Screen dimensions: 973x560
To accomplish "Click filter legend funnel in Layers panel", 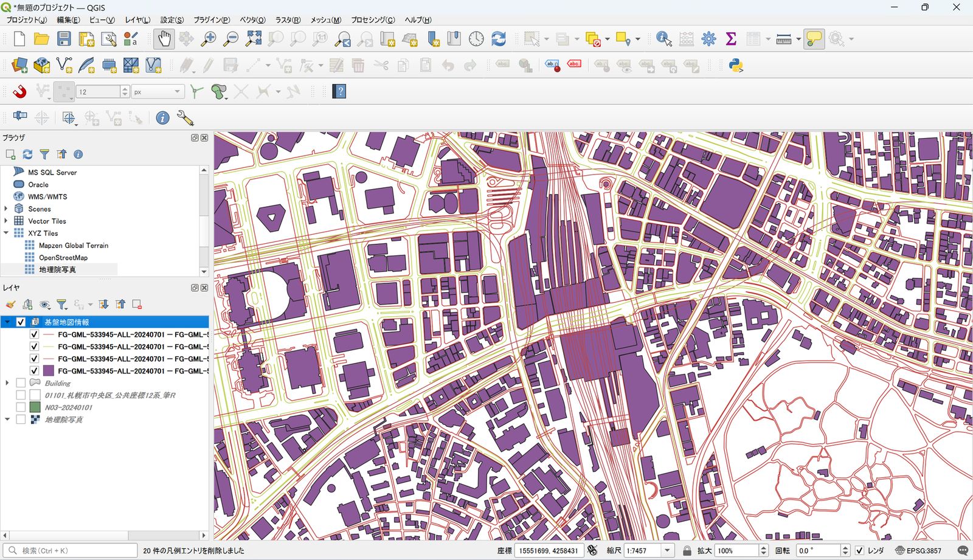I will pyautogui.click(x=61, y=304).
